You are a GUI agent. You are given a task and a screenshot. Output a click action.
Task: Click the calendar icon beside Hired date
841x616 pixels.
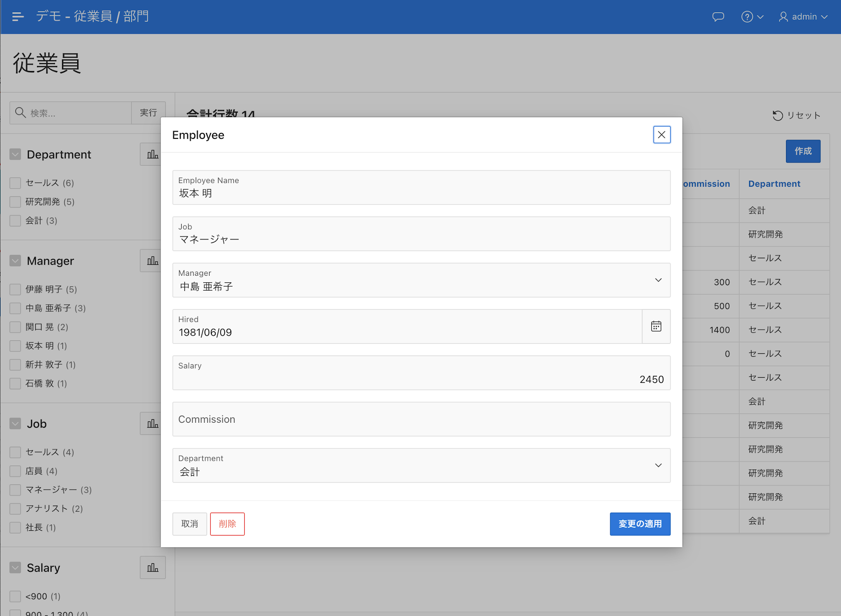656,326
